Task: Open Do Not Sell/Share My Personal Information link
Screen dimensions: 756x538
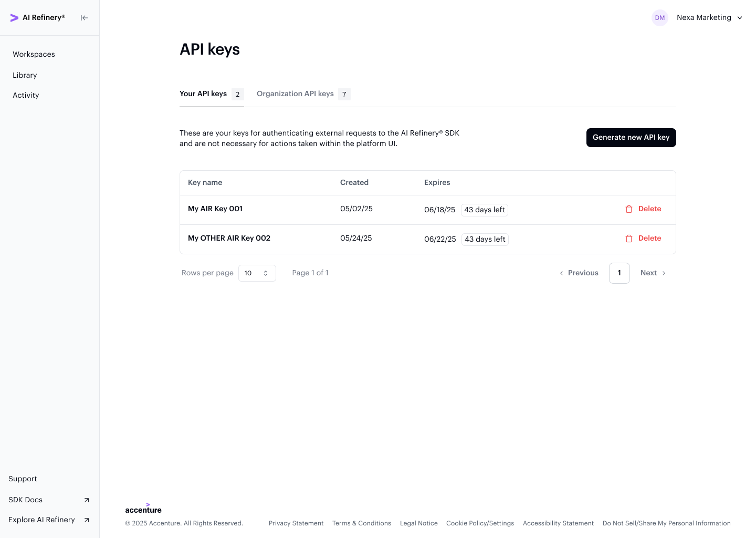Action: (667, 523)
